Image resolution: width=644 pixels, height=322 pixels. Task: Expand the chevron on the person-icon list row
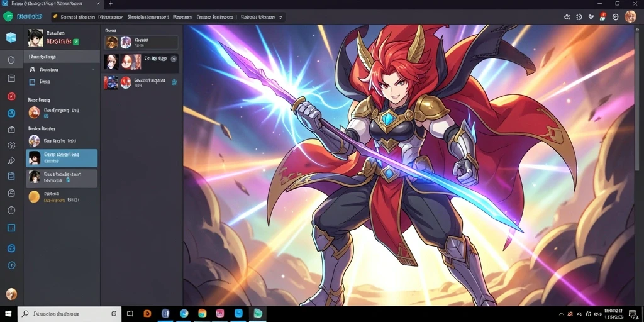pyautogui.click(x=93, y=70)
